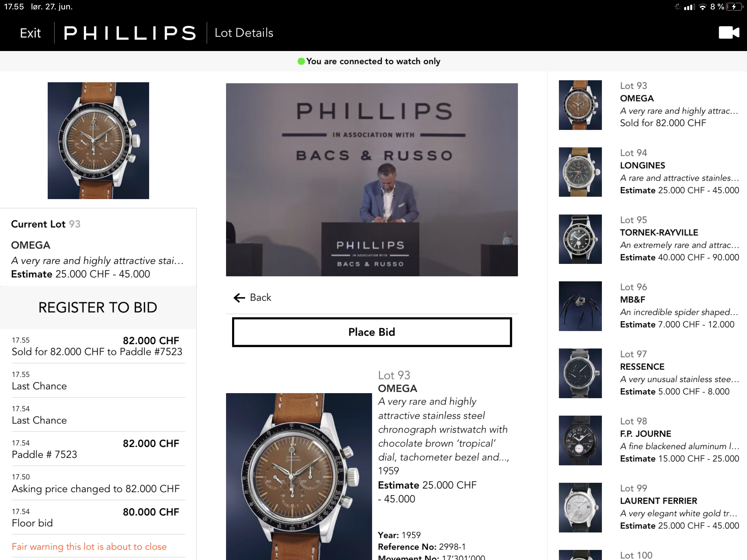Open Lot 95 Tornek-Rayville entry

point(649,239)
